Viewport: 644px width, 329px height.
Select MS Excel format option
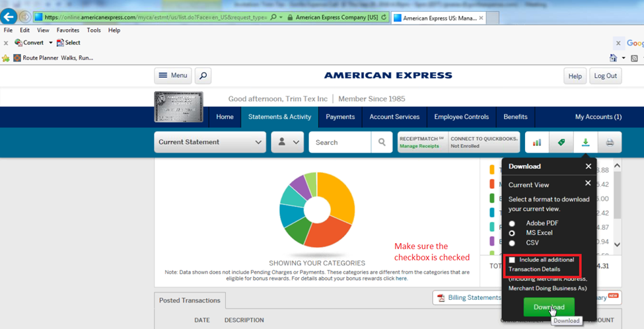(512, 233)
